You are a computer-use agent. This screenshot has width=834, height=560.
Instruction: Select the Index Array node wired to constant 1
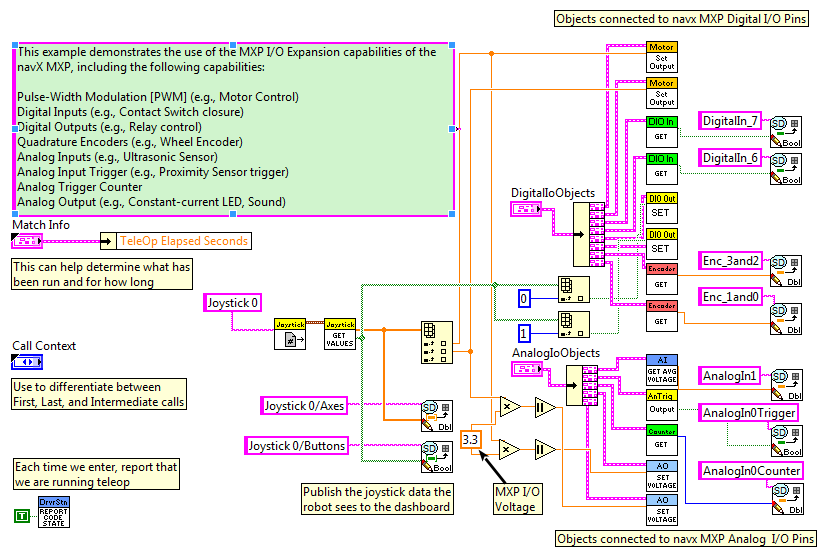[x=574, y=324]
